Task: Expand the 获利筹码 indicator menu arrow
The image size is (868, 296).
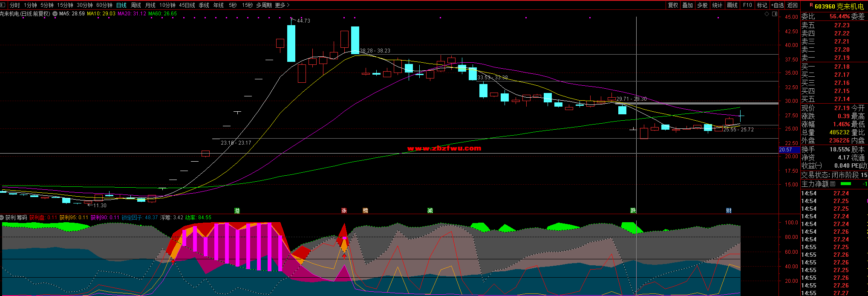Action: [x=2, y=218]
